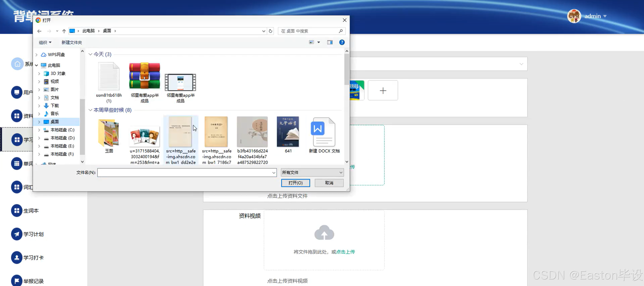Screen dimensions: 644x286
Task: Refresh the desktop folder listing
Action: [271, 31]
